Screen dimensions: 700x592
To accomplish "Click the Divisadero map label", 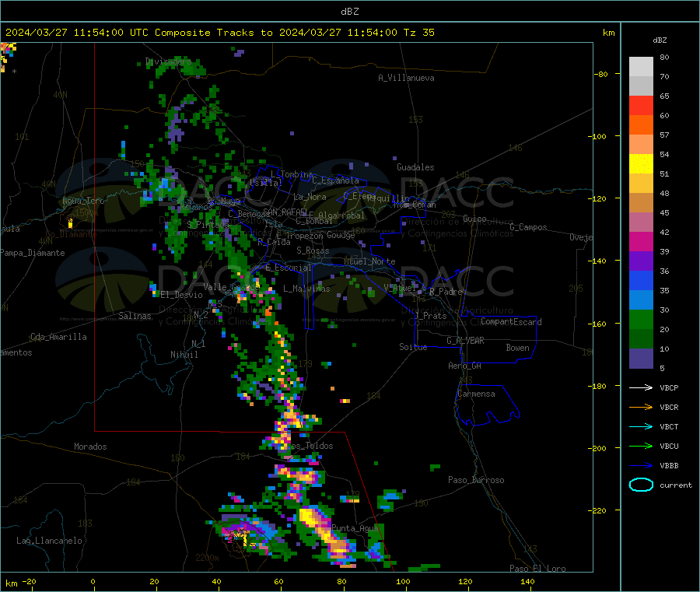I will pyautogui.click(x=168, y=61).
